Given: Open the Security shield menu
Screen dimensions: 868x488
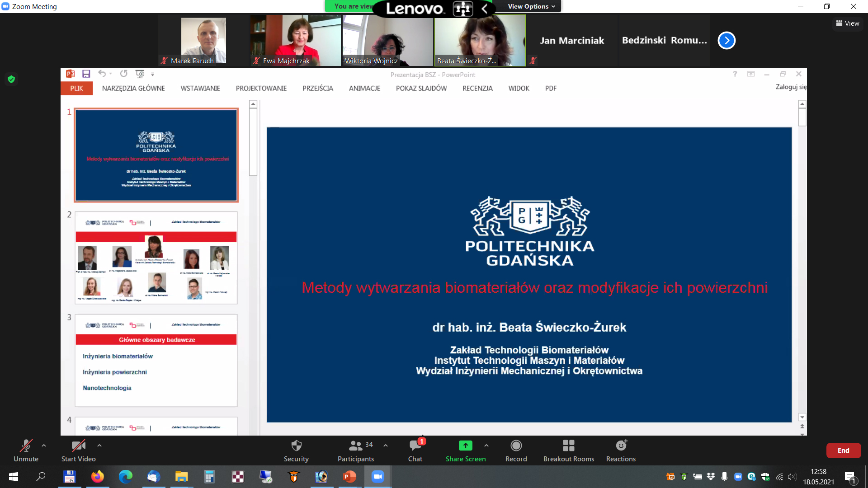Looking at the screenshot, I should point(296,450).
